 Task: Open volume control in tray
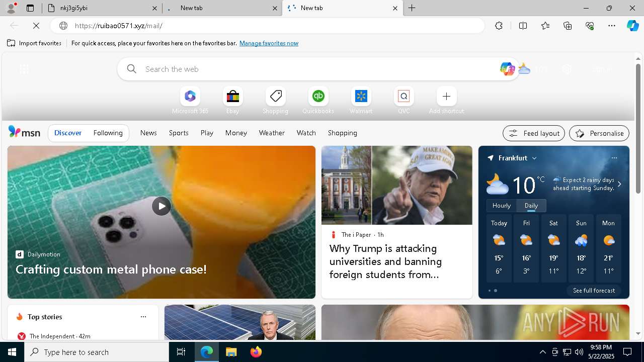pyautogui.click(x=579, y=352)
